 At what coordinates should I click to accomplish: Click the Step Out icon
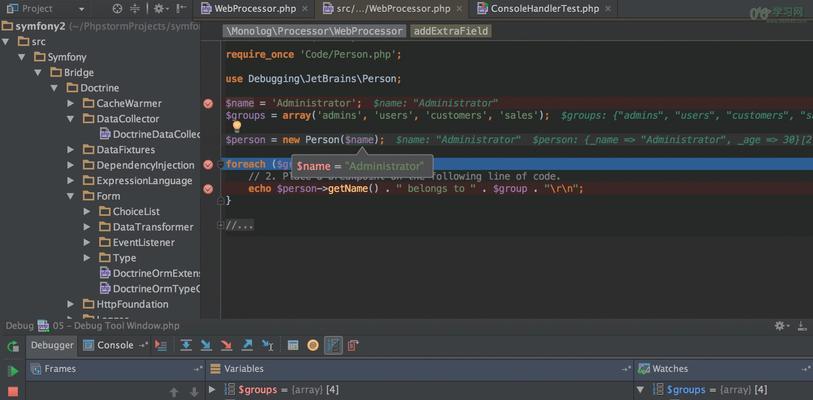click(247, 346)
